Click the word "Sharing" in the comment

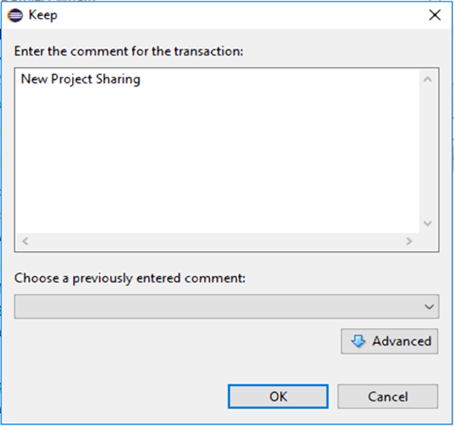click(x=118, y=79)
